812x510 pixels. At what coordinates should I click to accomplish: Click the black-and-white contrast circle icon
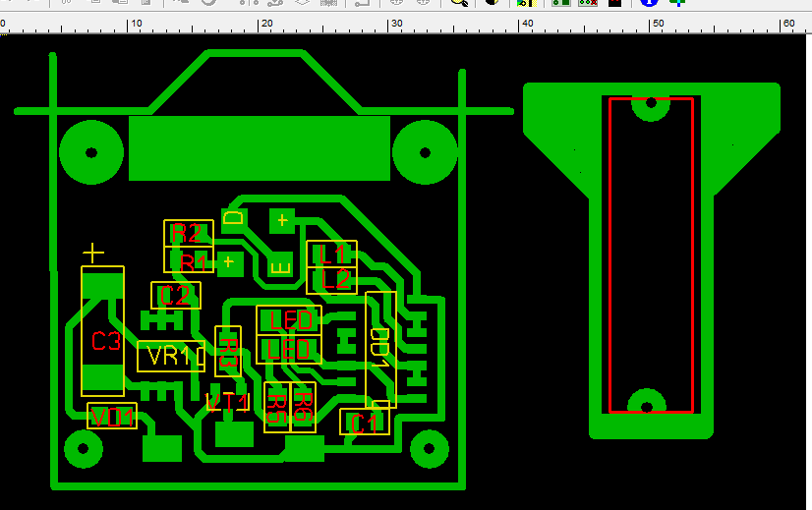(x=492, y=3)
